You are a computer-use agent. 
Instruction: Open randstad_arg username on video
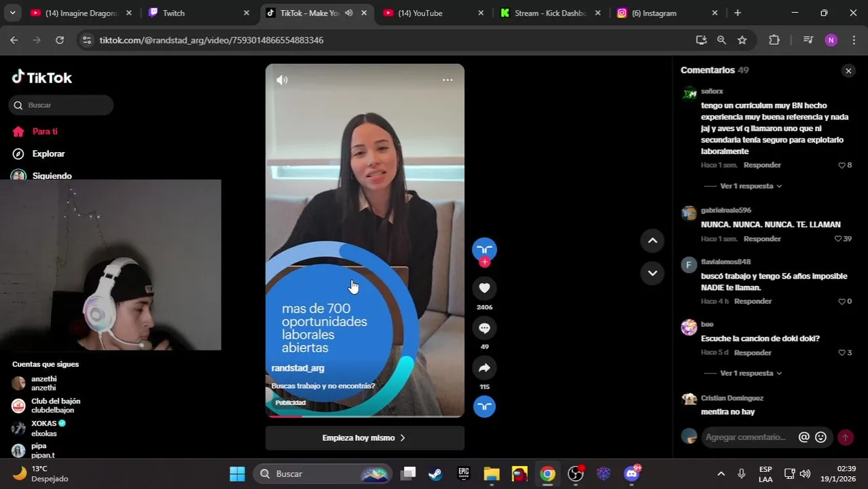pos(297,368)
